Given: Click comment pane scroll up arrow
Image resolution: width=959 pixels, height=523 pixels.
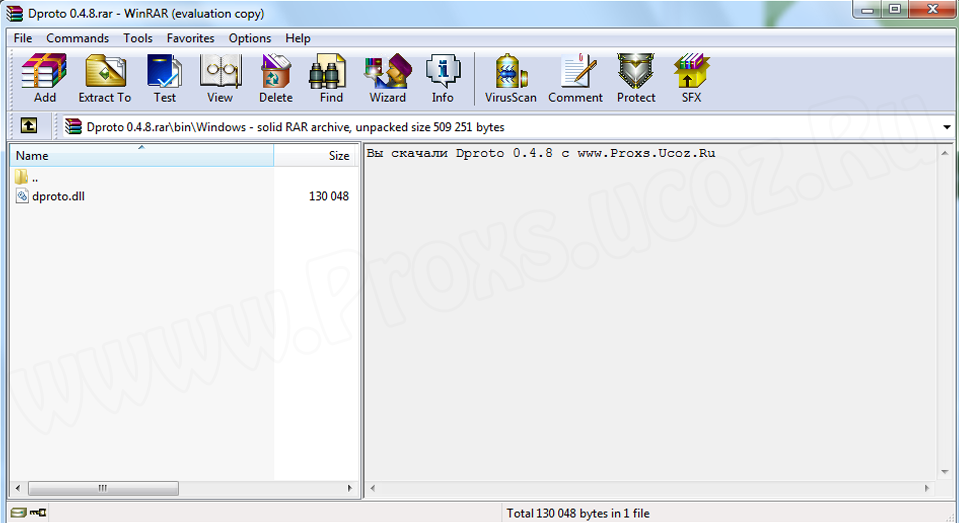Looking at the screenshot, I should click(944, 153).
